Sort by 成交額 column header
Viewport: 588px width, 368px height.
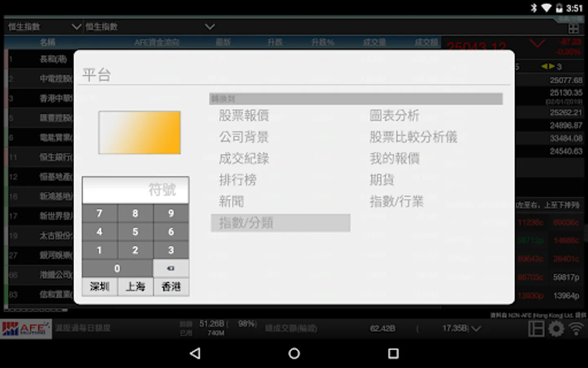pyautogui.click(x=426, y=42)
